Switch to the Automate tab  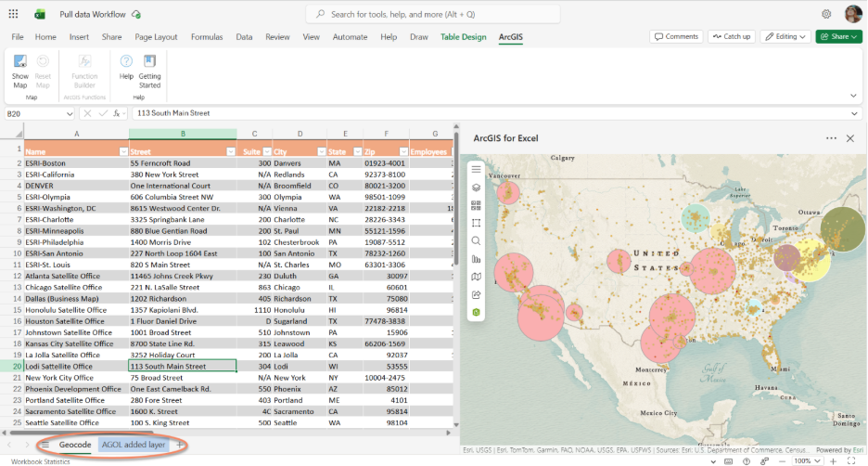point(350,36)
